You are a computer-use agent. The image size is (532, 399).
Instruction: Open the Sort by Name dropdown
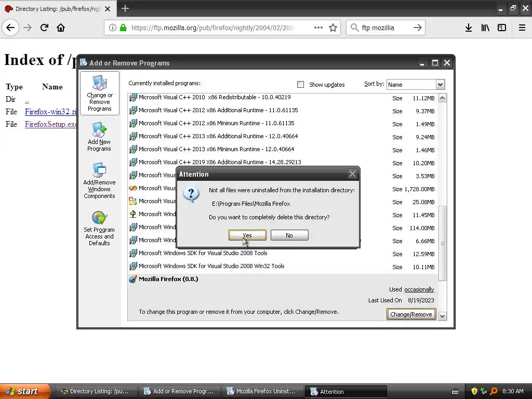[x=415, y=85]
